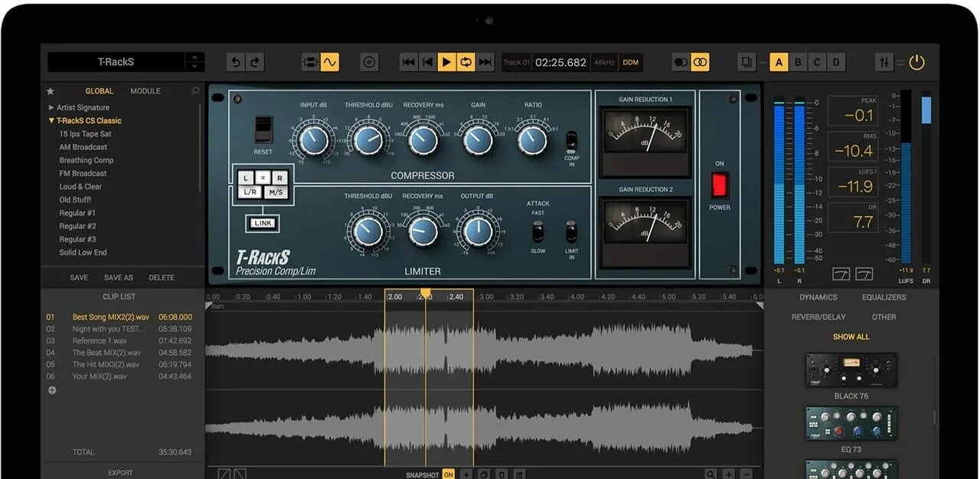980x479 pixels.
Task: Toggle SNAPSHOT ON button
Action: [449, 474]
